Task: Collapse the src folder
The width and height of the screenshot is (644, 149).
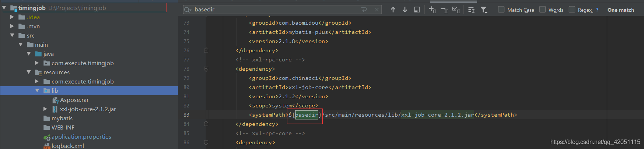Action: [12, 35]
